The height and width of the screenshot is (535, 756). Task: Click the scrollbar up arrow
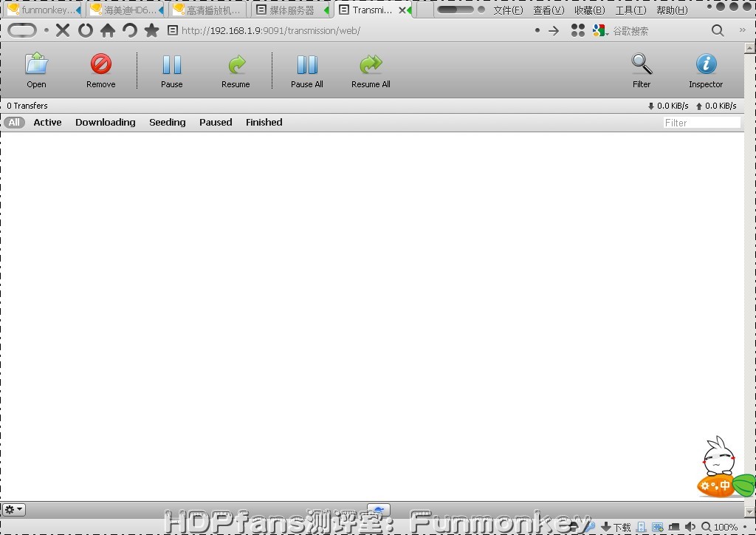point(750,47)
